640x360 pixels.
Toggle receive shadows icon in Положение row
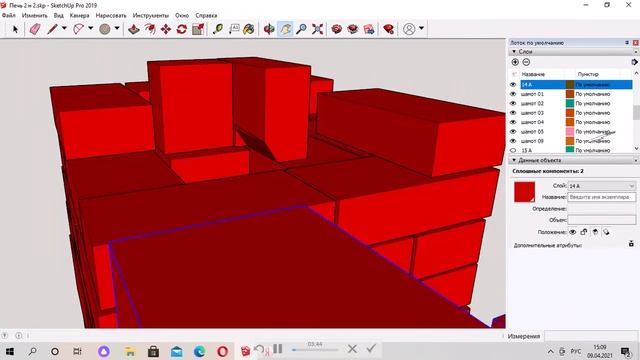595,232
